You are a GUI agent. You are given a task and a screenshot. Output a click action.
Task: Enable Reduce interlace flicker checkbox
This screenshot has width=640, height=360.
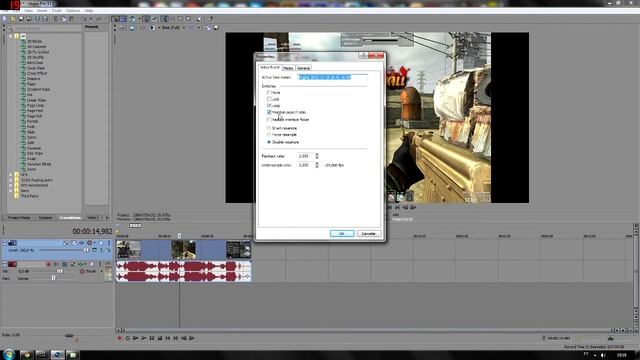(x=269, y=120)
